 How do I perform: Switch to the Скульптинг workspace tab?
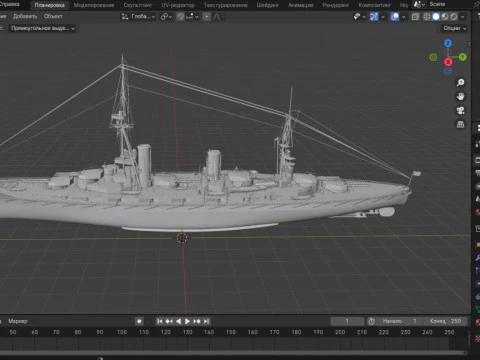pyautogui.click(x=138, y=5)
